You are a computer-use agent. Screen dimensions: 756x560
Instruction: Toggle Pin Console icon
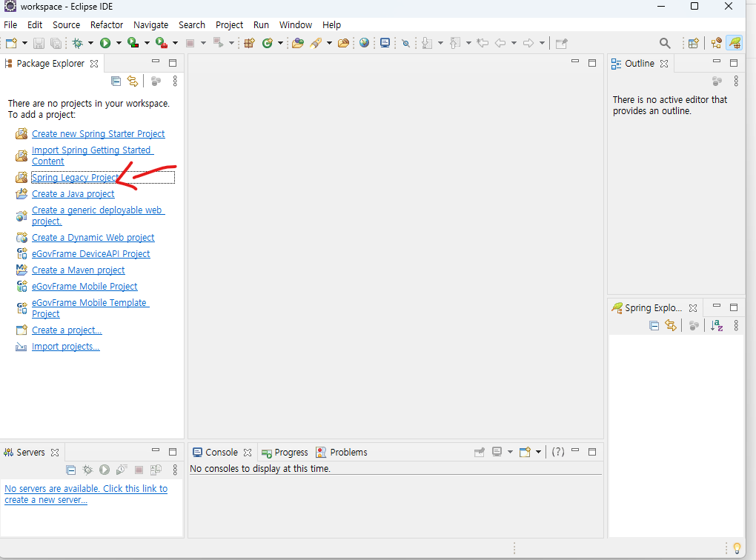(480, 452)
